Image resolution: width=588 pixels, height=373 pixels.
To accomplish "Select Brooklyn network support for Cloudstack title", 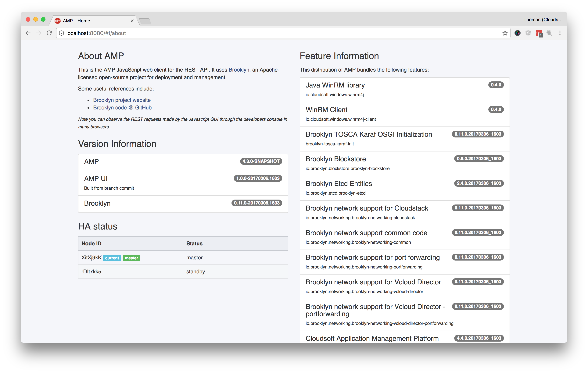I will pyautogui.click(x=367, y=208).
